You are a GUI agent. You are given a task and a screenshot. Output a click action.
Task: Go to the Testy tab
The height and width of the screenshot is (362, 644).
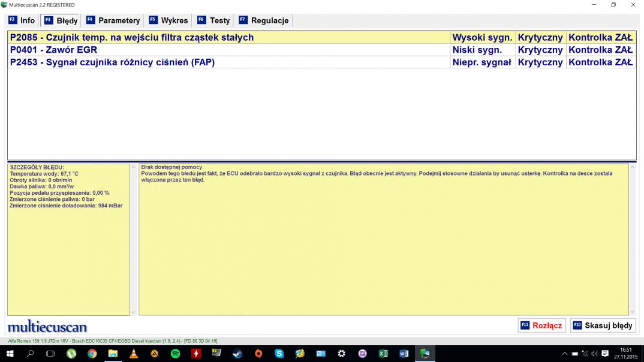pos(213,20)
